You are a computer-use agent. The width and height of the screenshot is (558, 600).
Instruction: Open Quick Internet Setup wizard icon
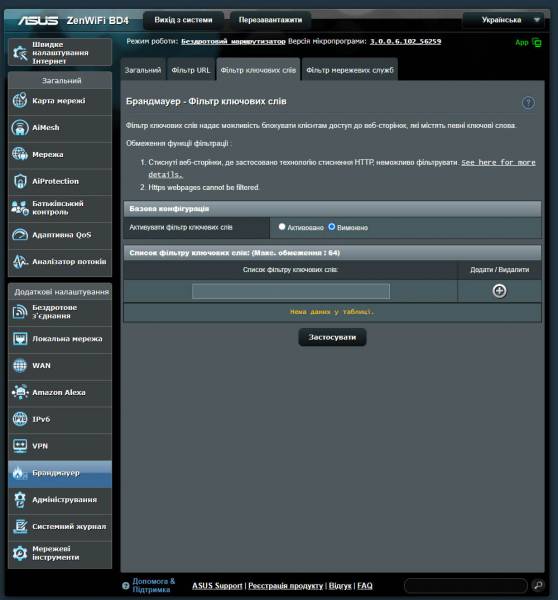pos(20,53)
